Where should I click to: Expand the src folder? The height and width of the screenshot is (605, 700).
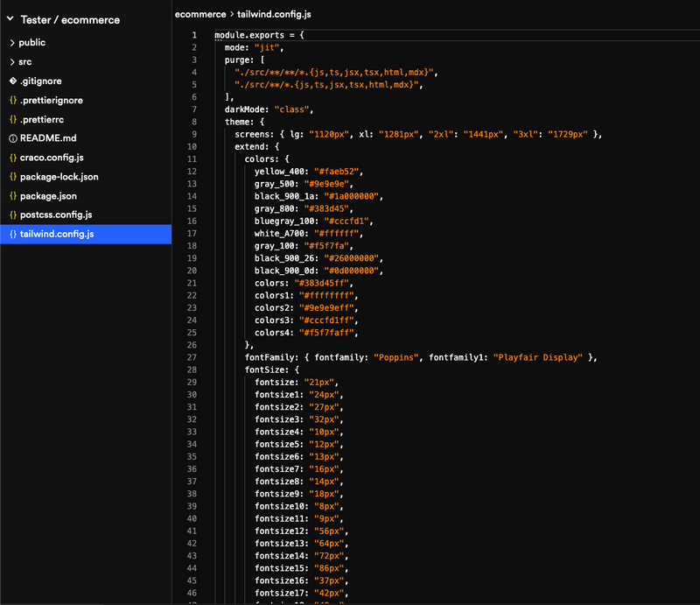tap(31, 61)
